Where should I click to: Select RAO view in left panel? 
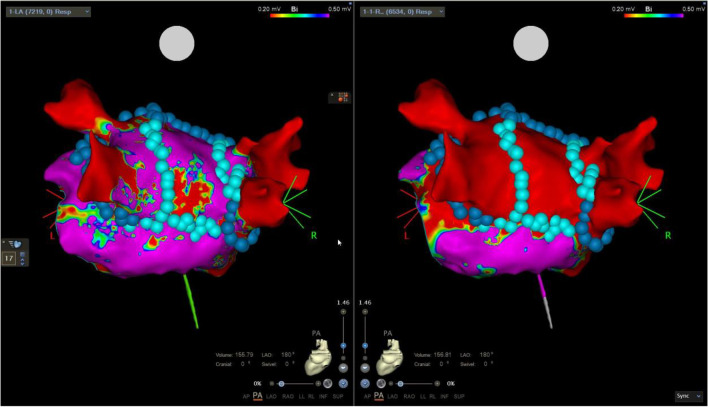(288, 396)
